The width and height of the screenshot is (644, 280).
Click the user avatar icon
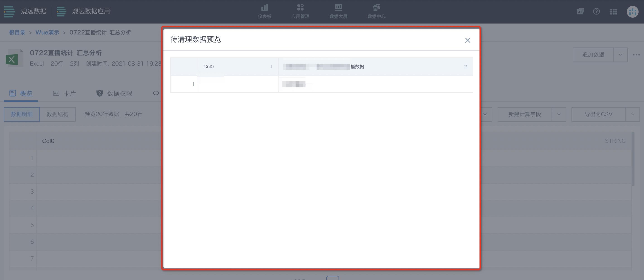(x=632, y=12)
